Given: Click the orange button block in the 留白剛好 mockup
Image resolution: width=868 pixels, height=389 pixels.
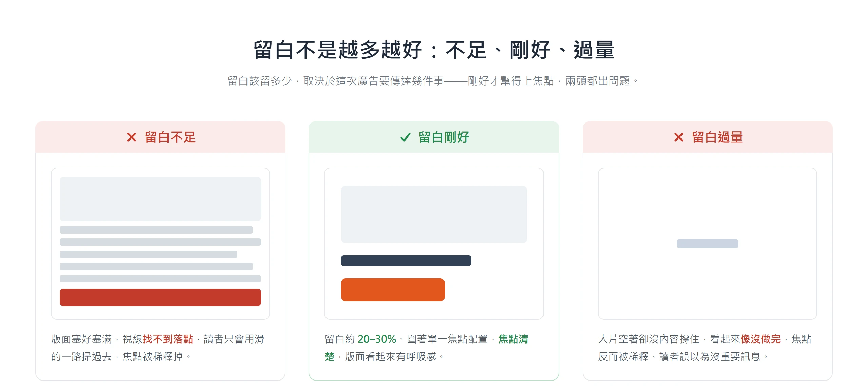Looking at the screenshot, I should coord(393,290).
